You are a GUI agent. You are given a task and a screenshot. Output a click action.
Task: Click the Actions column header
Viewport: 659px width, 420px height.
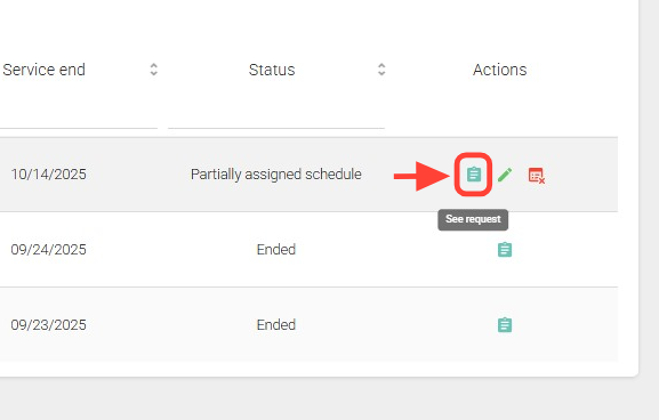[x=500, y=70]
